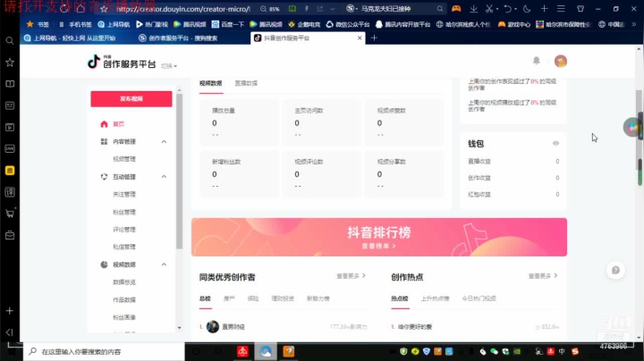Select the 理财投资 creators tab
The image size is (644, 361).
283,298
